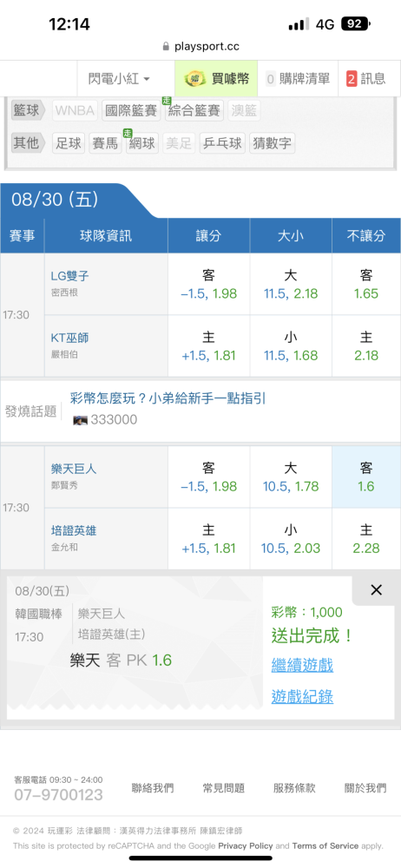
Task: Open the 閃電小紅 user dropdown
Action: click(x=119, y=79)
